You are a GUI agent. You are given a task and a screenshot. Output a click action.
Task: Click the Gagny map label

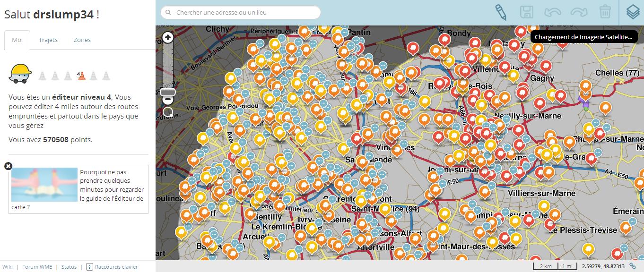(542, 78)
